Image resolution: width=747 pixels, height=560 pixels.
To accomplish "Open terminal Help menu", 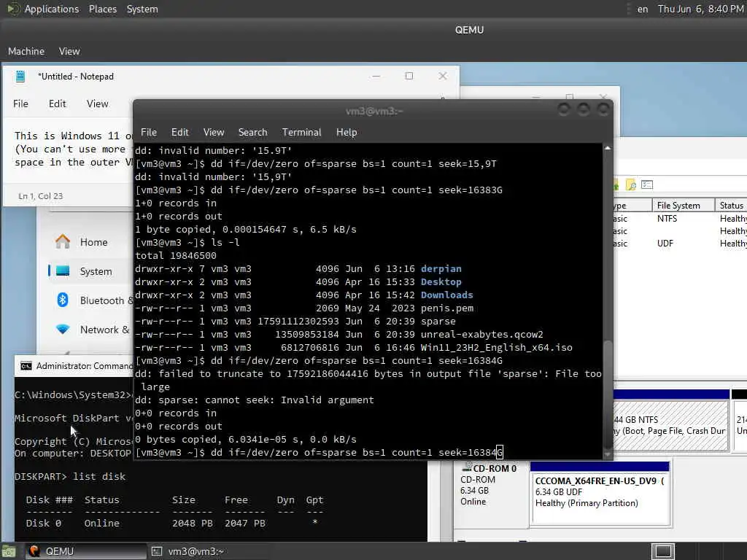I will 347,132.
